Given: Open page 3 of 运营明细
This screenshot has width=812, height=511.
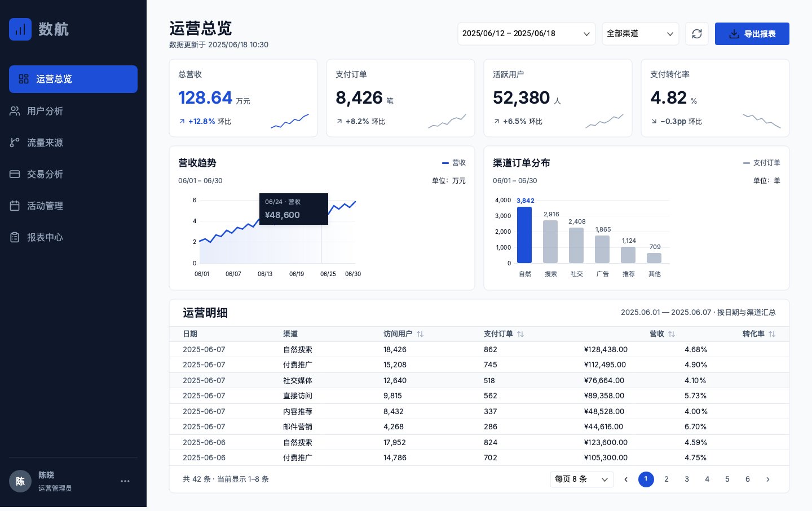Looking at the screenshot, I should coord(687,479).
